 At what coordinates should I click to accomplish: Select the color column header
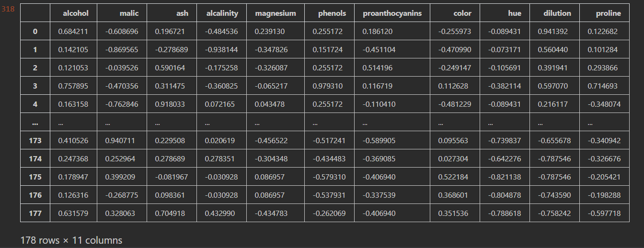[x=462, y=13]
